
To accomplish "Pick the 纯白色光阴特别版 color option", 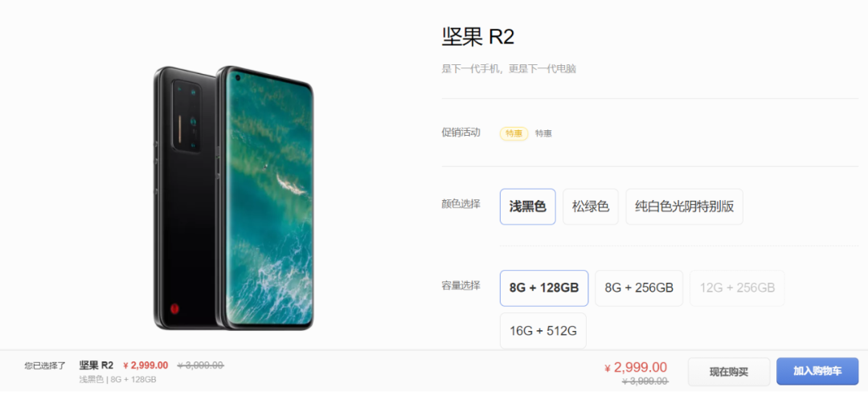I will [684, 207].
